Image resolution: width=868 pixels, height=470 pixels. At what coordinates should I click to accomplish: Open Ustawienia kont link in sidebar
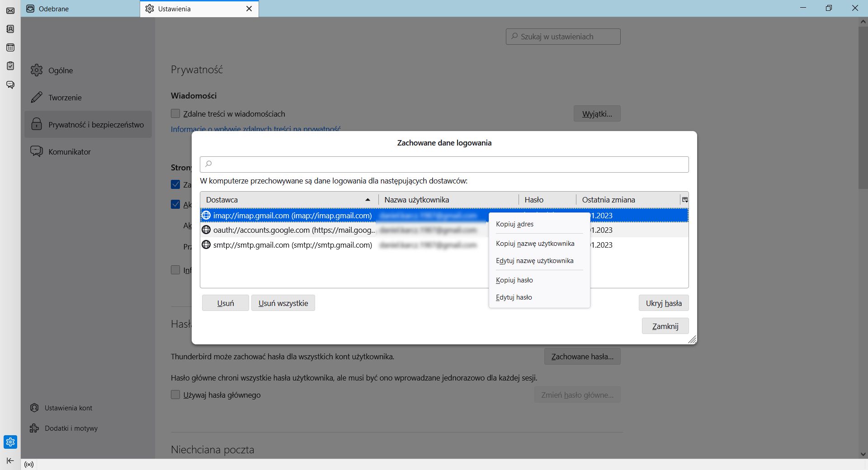click(x=68, y=408)
